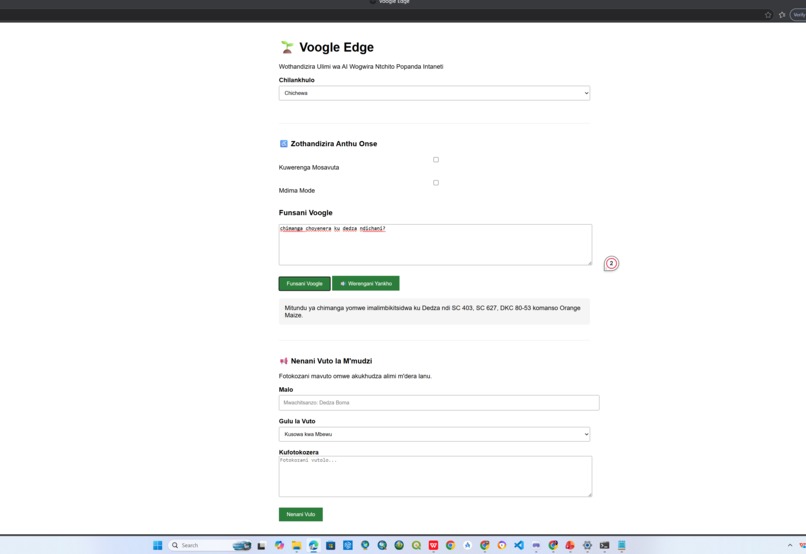806x554 pixels.
Task: Click the Nenani Vuto report button
Action: point(301,514)
